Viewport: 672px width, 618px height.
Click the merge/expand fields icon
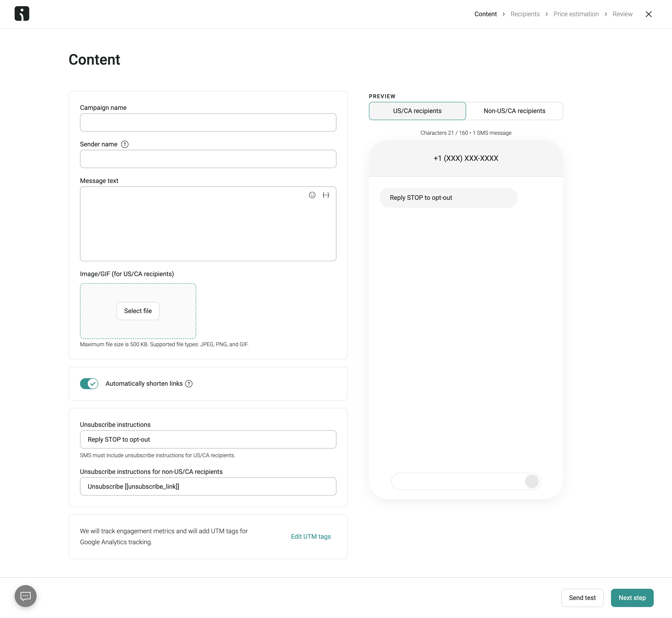[326, 195]
